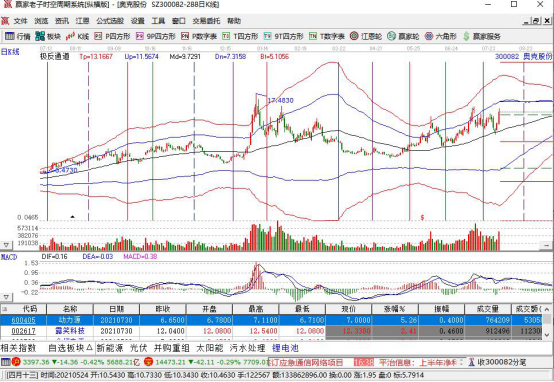Click the Shanghai index 沪 round icon
This screenshot has height=382, width=554.
pyautogui.click(x=16, y=362)
